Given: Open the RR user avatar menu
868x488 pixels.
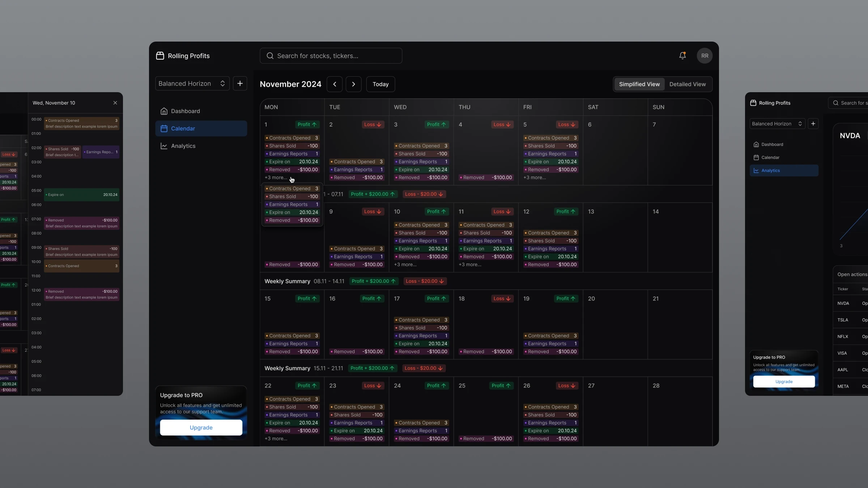Looking at the screenshot, I should pyautogui.click(x=704, y=56).
